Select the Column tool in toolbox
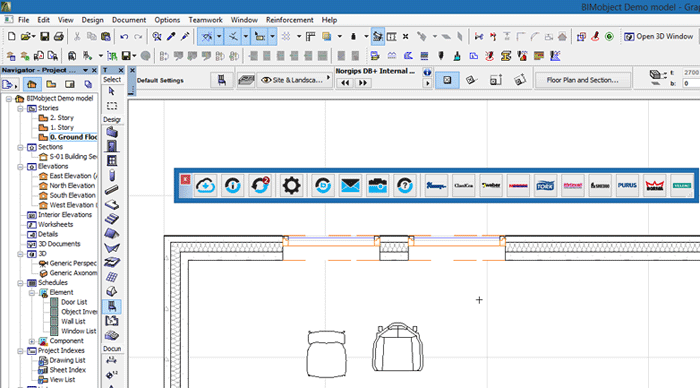This screenshot has width=700, height=388. click(112, 175)
